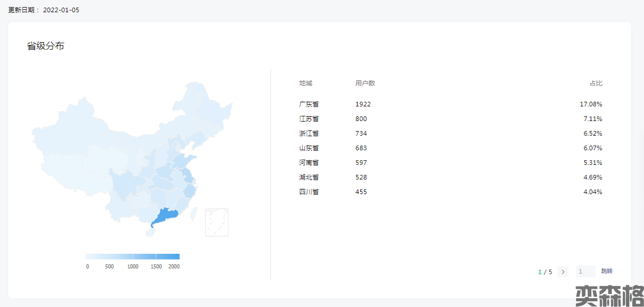Click the 1 / 5 page indicator

545,272
